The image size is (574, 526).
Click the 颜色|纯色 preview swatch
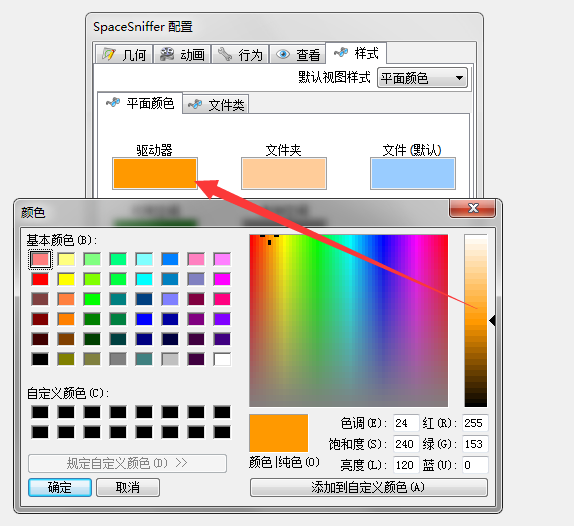(279, 433)
